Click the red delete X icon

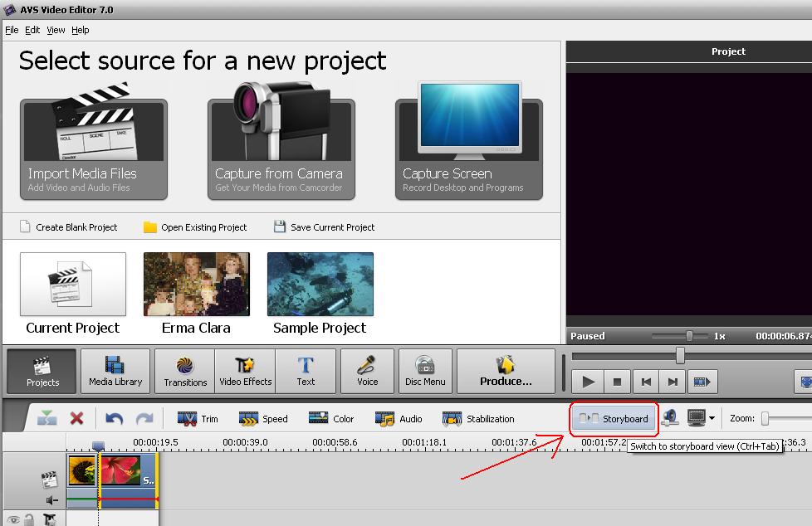pos(76,418)
